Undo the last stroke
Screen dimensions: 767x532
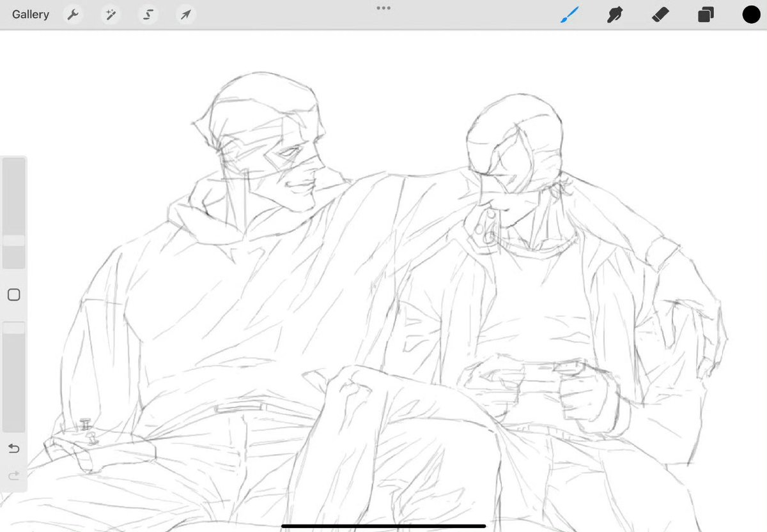[13, 448]
